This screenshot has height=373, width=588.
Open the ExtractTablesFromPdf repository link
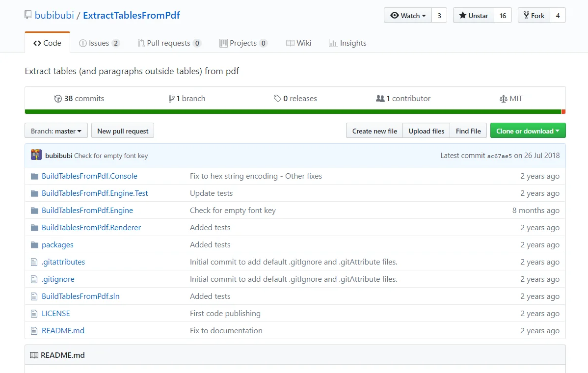[132, 15]
